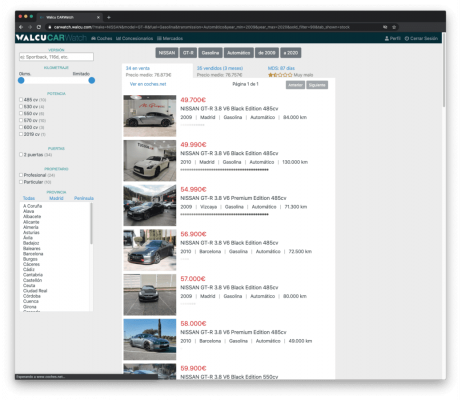Open the 57.000€ GT-R photo
The height and width of the screenshot is (400, 461).
(x=150, y=295)
